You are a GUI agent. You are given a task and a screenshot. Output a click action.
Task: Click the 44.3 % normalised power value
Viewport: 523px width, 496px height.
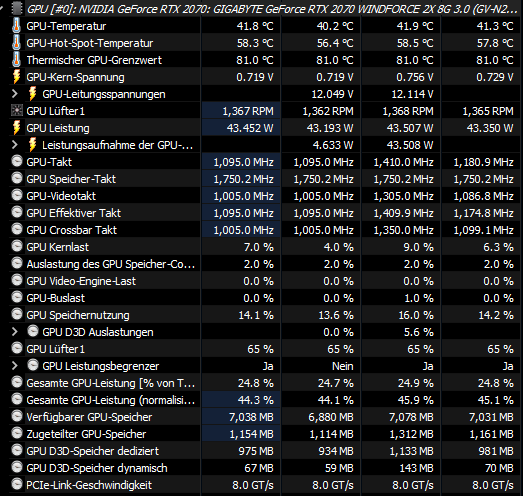[255, 400]
